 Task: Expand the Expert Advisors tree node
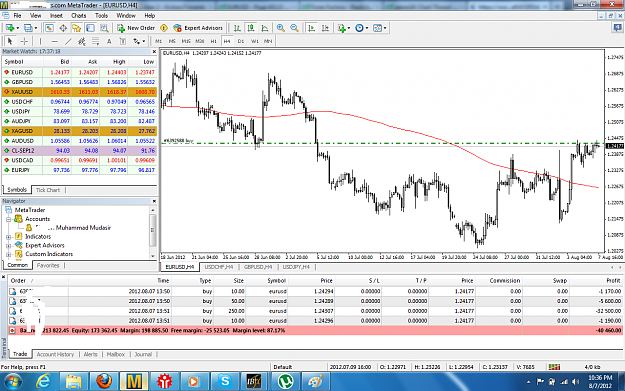[x=8, y=246]
